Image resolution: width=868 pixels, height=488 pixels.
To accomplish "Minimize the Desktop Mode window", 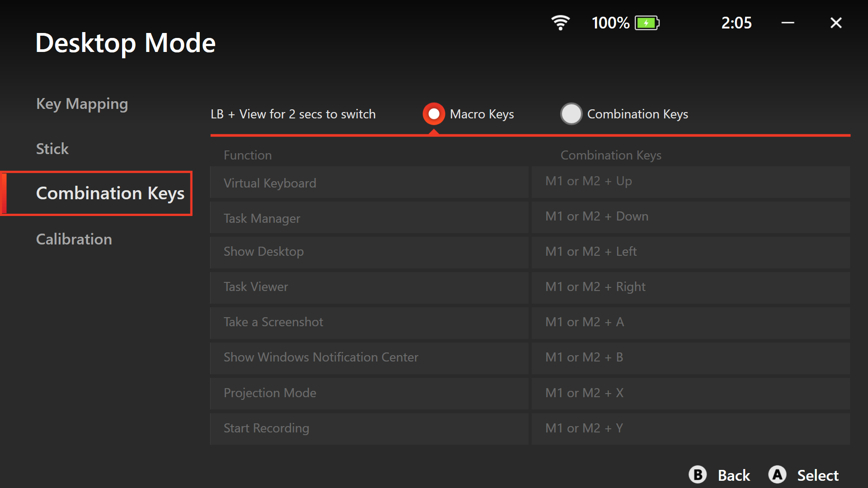I will pos(788,23).
